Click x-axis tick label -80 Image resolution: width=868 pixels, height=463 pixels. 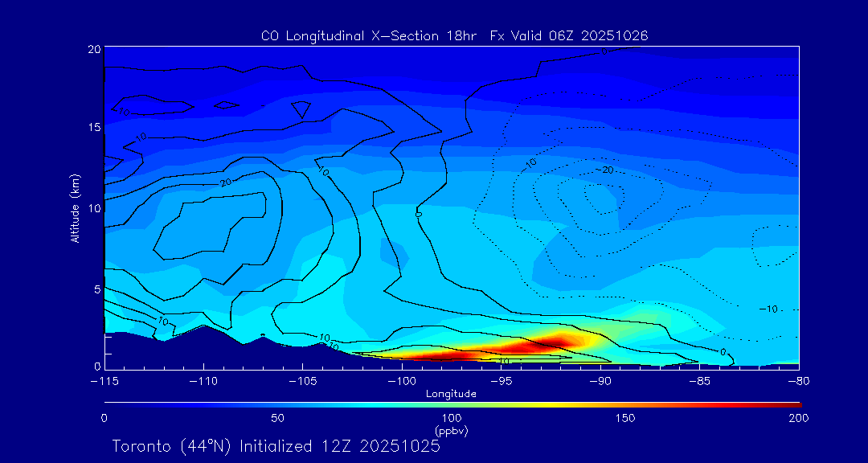(799, 381)
